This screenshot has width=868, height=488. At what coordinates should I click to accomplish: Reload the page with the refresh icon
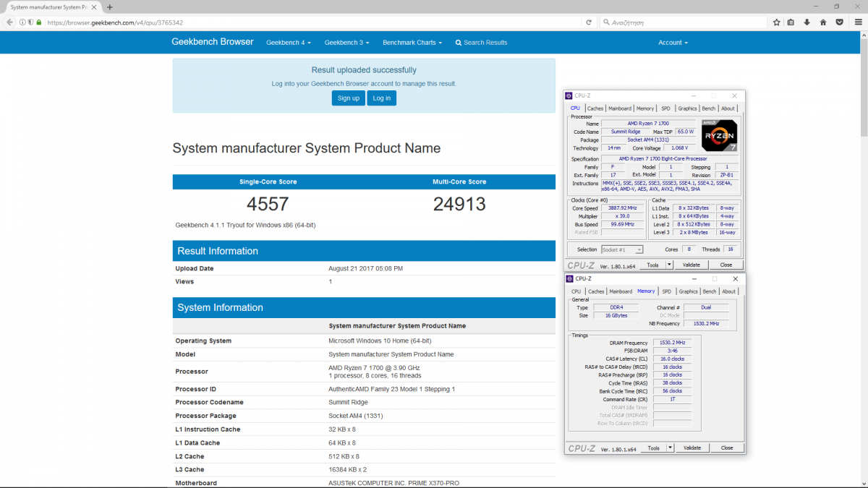[x=589, y=22]
